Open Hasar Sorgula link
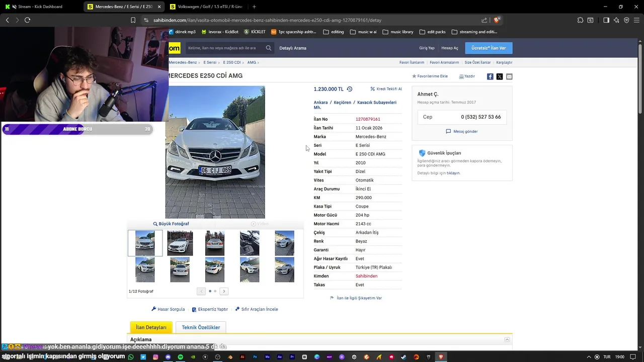 tap(168, 309)
